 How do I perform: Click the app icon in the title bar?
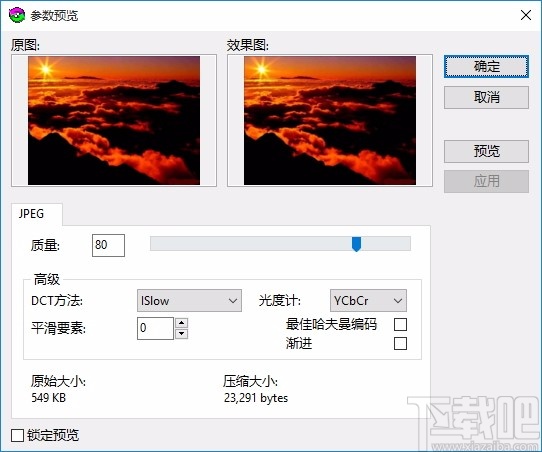pos(17,15)
